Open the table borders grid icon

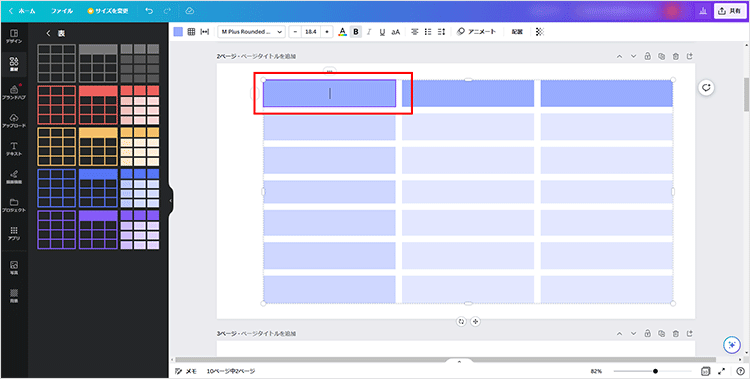point(191,32)
